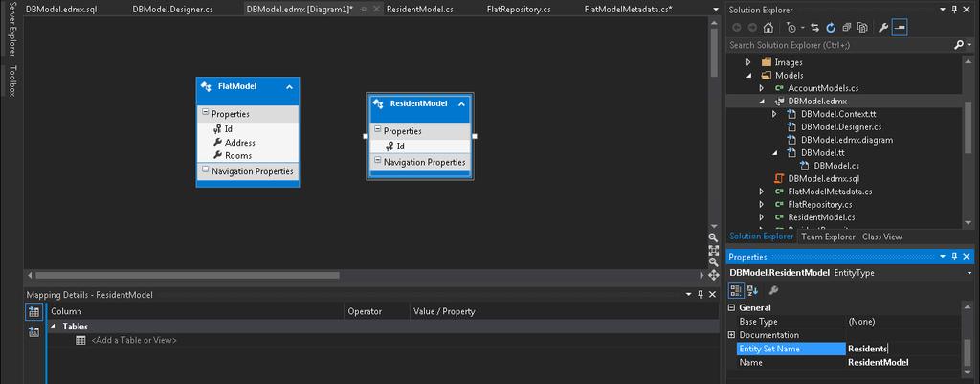Viewport: 980px width, 384px height.
Task: Sort Properties alphabetically
Action: coord(752,290)
